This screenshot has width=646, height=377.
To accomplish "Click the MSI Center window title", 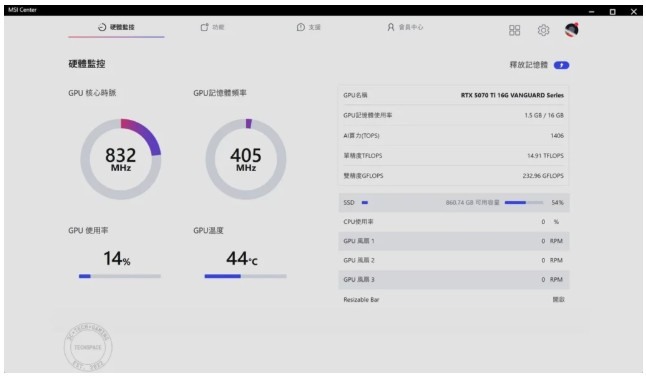I will (22, 10).
